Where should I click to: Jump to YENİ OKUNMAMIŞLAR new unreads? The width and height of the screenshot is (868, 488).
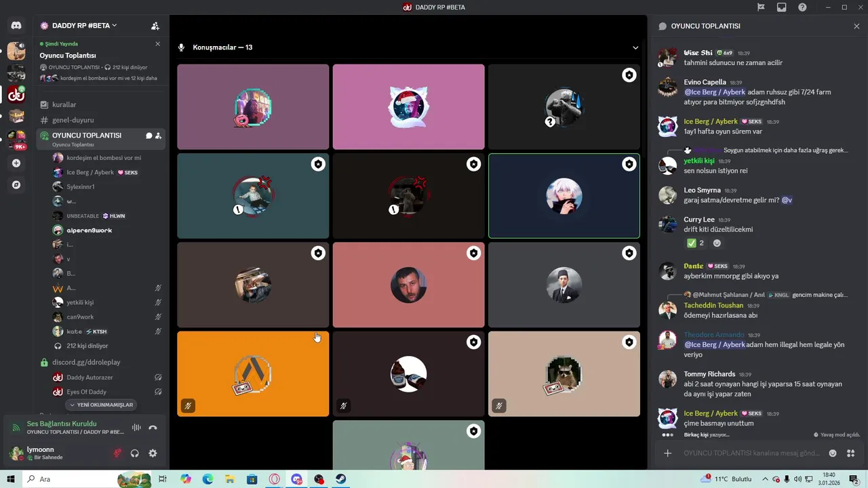pos(102,405)
